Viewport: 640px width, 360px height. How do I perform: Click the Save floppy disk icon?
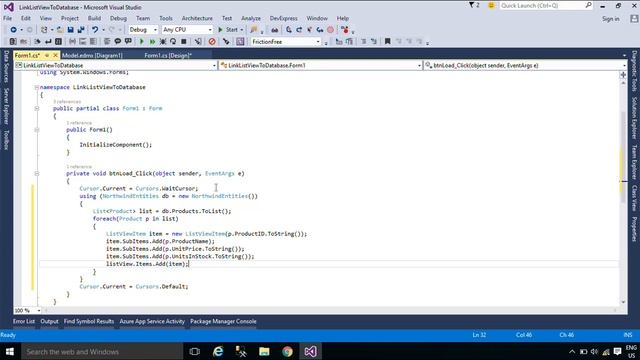pyautogui.click(x=71, y=30)
